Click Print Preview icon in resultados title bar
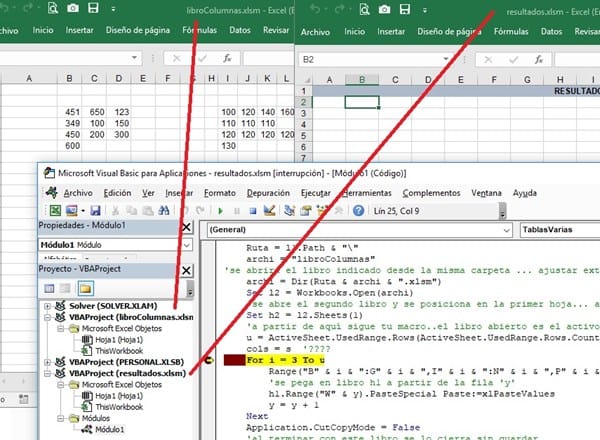 click(x=365, y=10)
